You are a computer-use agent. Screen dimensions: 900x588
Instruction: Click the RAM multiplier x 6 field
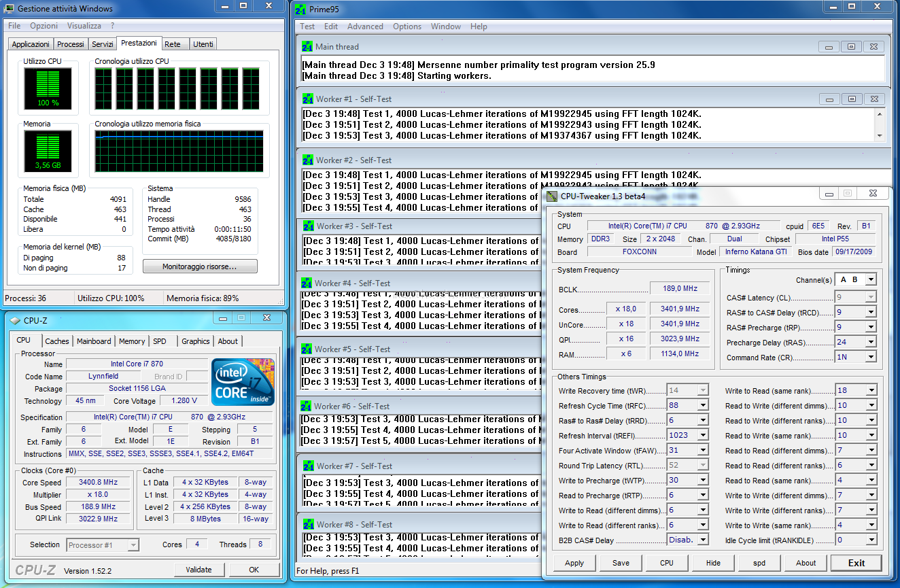coord(626,353)
